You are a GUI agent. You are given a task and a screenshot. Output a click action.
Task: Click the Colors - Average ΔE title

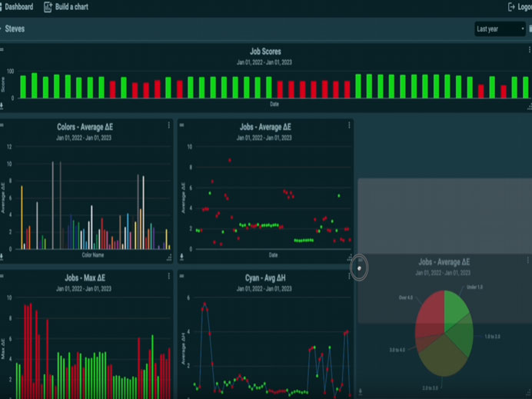(x=85, y=127)
